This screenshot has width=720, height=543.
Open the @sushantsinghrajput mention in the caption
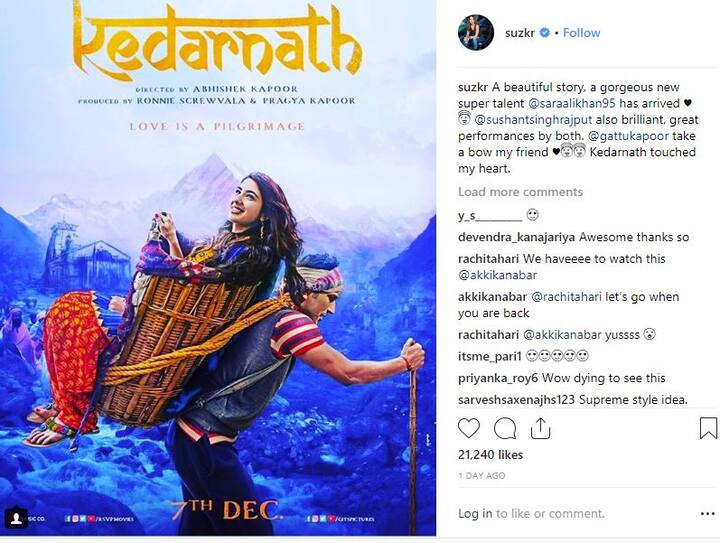tap(533, 120)
